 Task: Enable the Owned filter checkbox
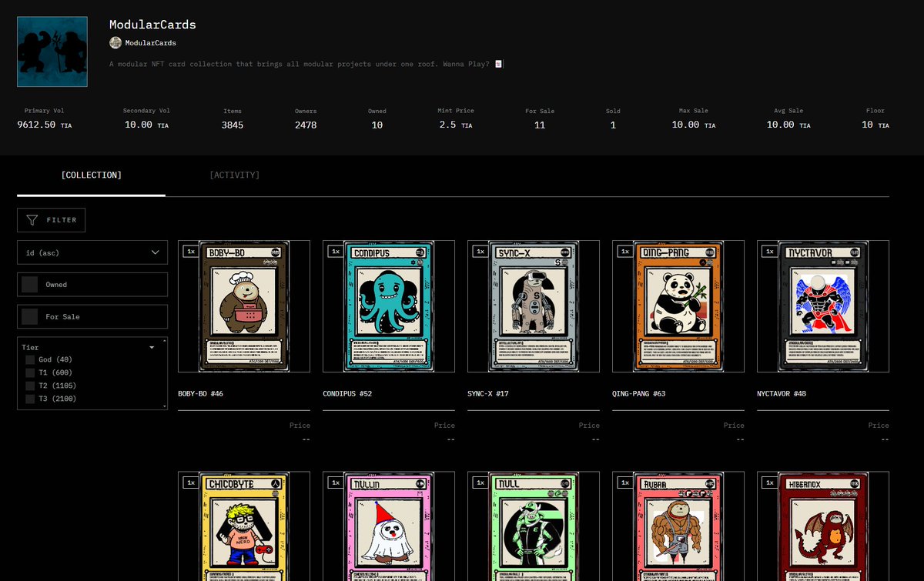(x=29, y=284)
